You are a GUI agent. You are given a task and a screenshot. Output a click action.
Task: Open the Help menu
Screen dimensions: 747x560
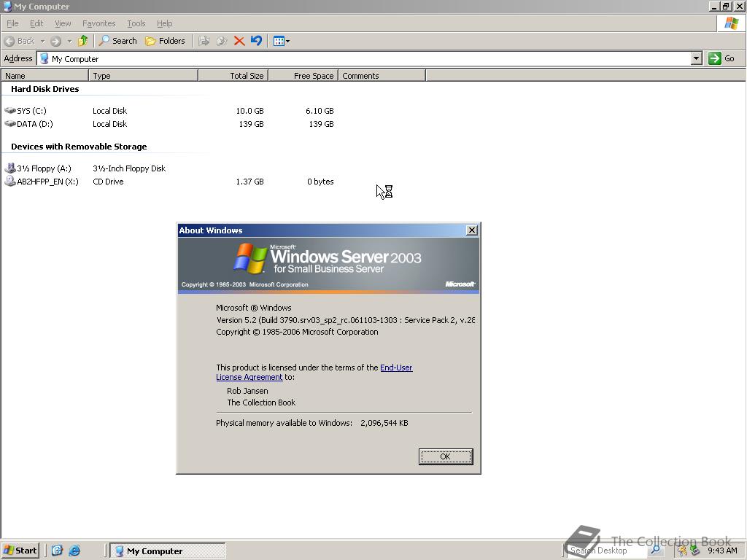[x=164, y=23]
